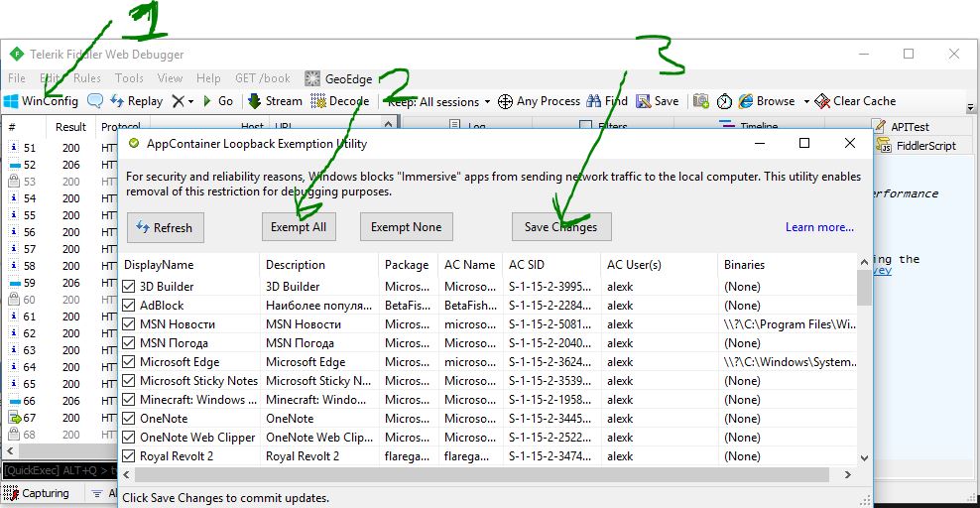The image size is (980, 508).
Task: Click down arrow of exemption list scrollbar
Action: tap(864, 457)
